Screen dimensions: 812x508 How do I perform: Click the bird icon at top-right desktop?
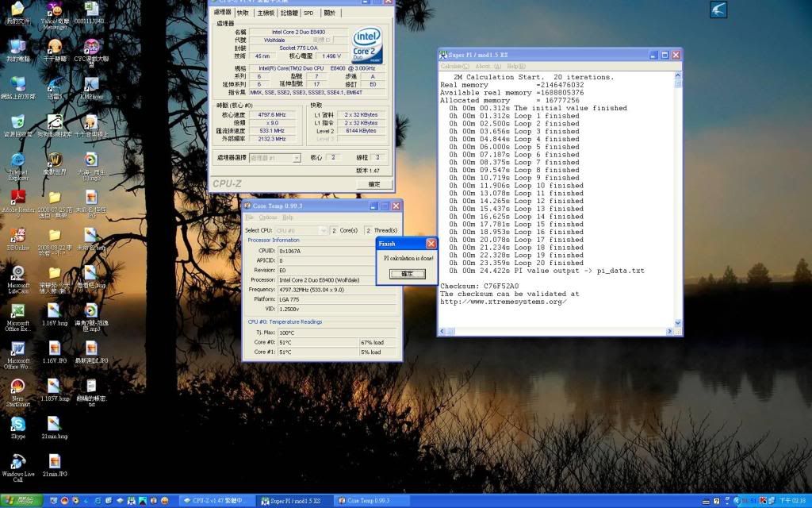[x=718, y=10]
